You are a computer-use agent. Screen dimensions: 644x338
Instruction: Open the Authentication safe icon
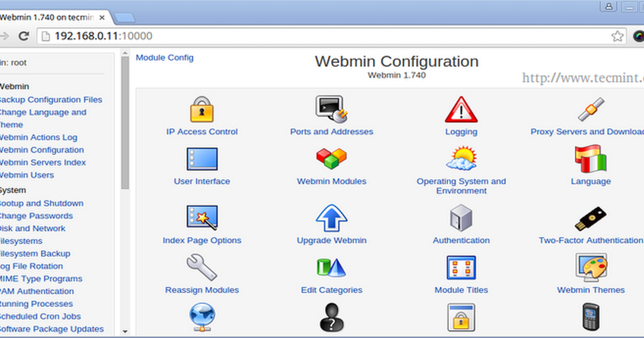461,218
